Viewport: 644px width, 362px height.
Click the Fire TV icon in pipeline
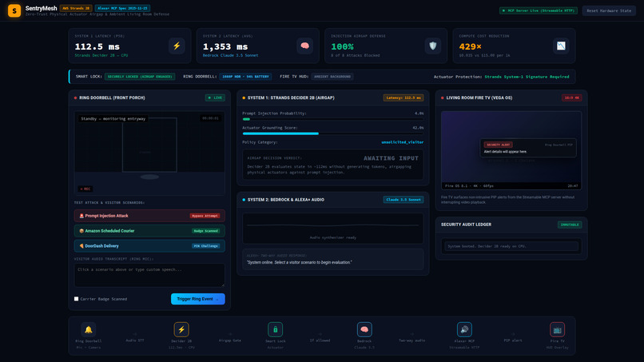[x=558, y=329]
